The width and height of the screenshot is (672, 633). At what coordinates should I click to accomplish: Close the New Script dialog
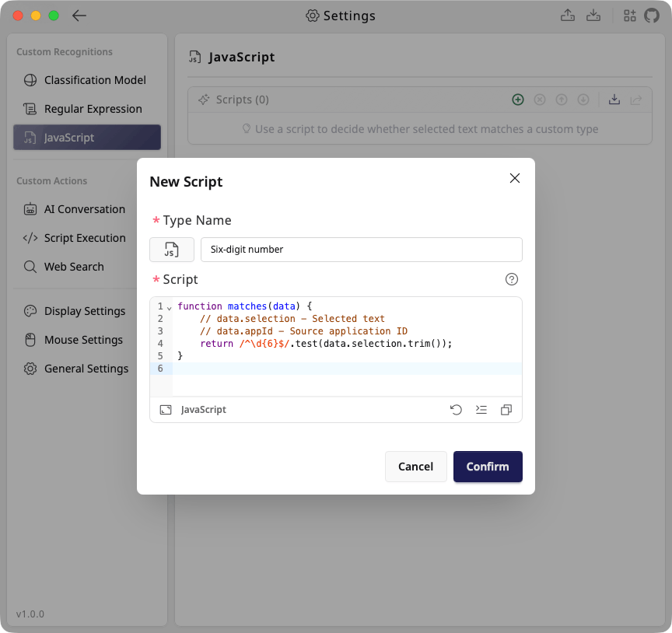(x=515, y=178)
